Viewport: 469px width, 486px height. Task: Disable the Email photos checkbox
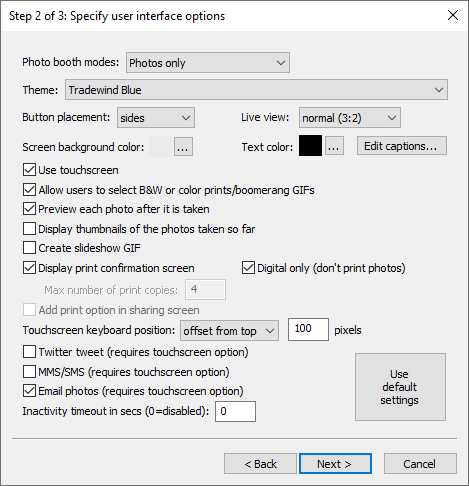(x=29, y=391)
